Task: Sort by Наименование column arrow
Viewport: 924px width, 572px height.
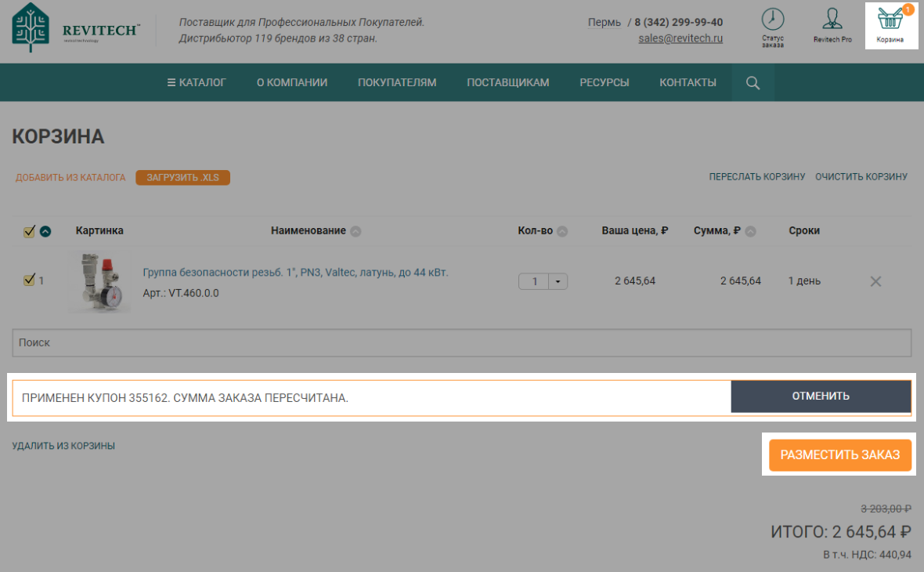Action: coord(356,232)
